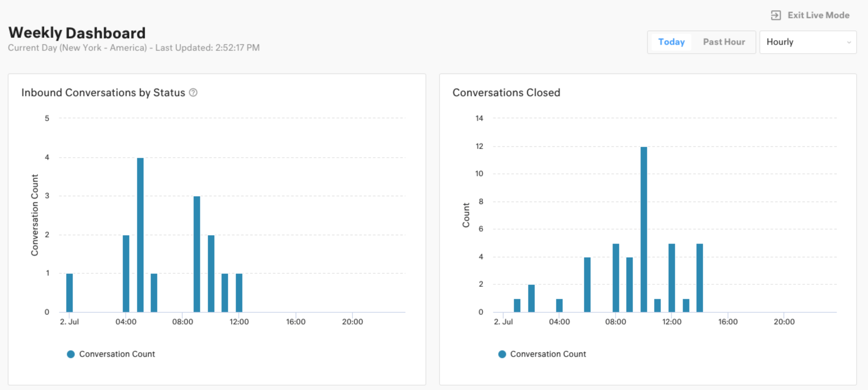The height and width of the screenshot is (390, 868).
Task: Click the tallest bar, value 12, in Conversations Closed
Action: click(644, 229)
